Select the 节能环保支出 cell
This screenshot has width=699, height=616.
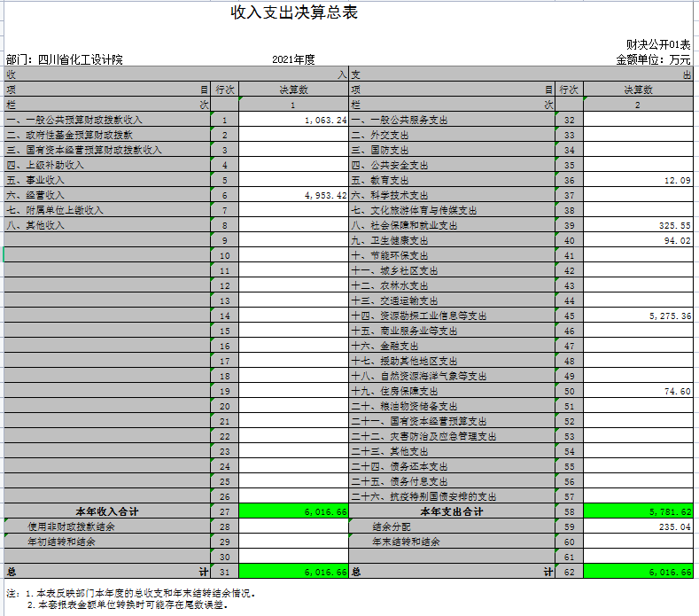click(x=452, y=255)
